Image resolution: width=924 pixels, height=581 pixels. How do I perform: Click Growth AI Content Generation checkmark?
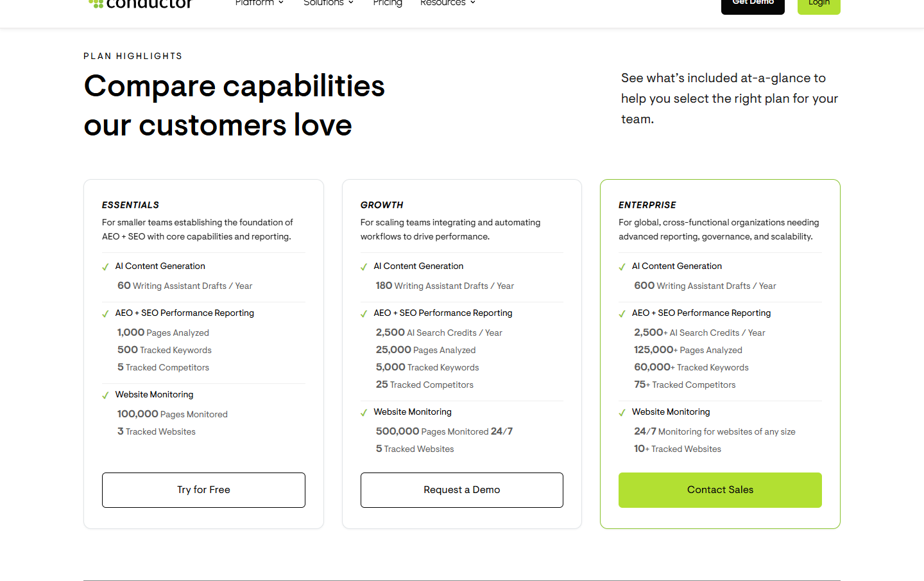point(364,267)
